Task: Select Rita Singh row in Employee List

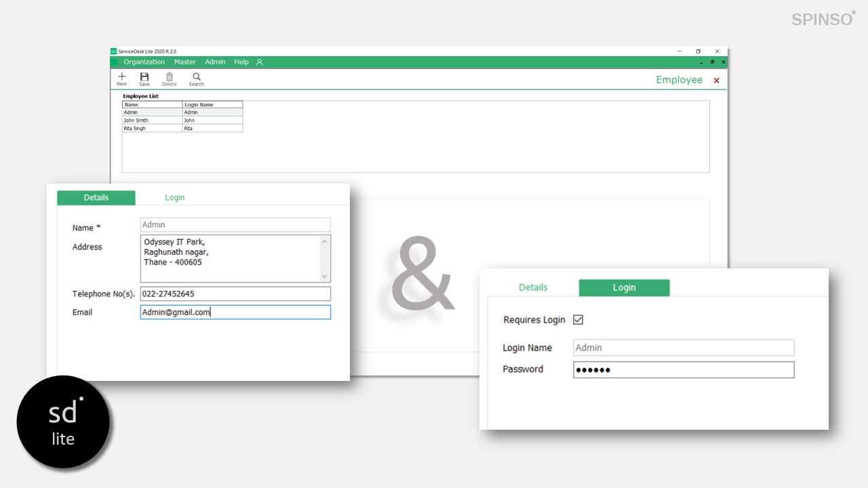Action: (x=152, y=129)
